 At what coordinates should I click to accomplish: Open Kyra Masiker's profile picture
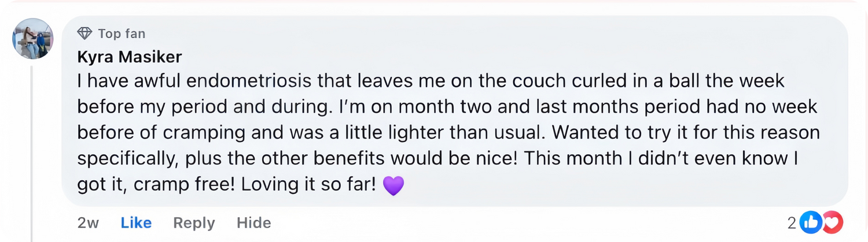(x=33, y=39)
